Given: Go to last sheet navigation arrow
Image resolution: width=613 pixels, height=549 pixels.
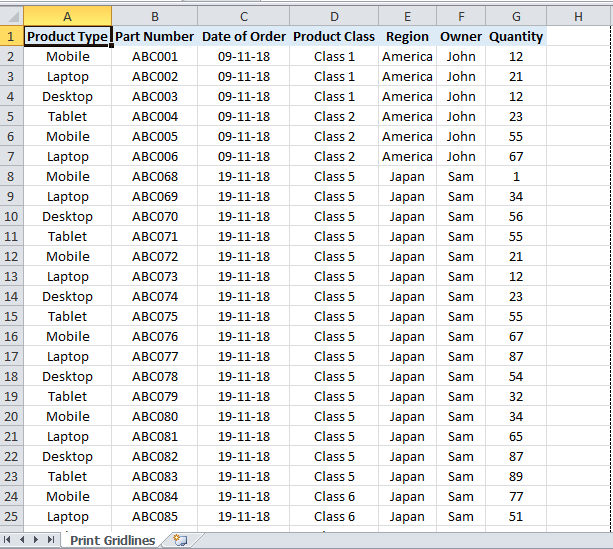Looking at the screenshot, I should (x=50, y=540).
